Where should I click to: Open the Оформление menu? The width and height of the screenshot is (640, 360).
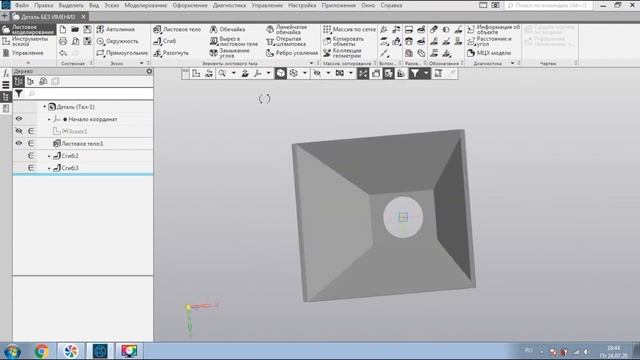pyautogui.click(x=190, y=5)
